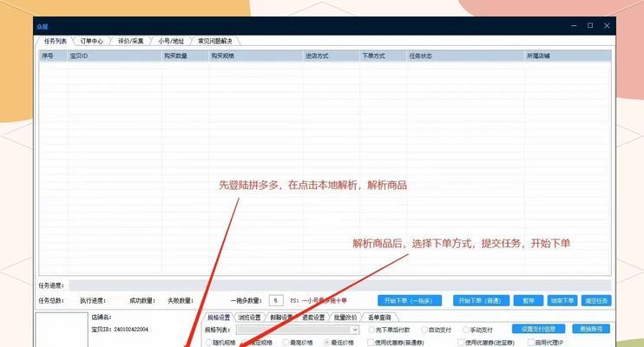Select the 规格设置 settings tab
Screen dimensions: 644x347
[219, 318]
